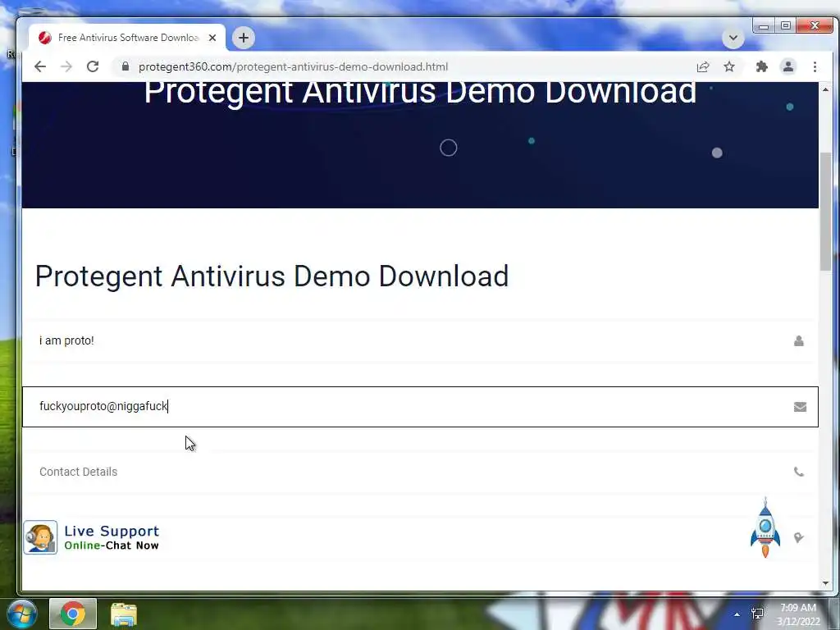
Task: Restore down the Chrome window
Action: pyautogui.click(x=785, y=25)
